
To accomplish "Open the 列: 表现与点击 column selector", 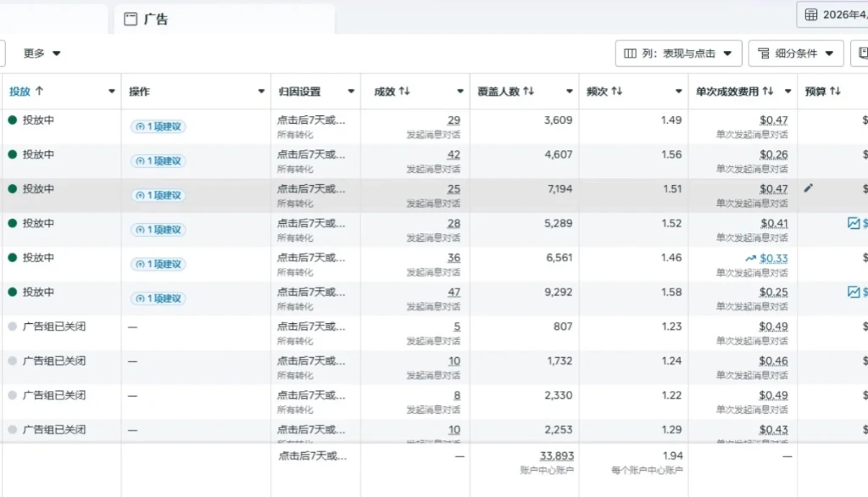I will pos(678,53).
